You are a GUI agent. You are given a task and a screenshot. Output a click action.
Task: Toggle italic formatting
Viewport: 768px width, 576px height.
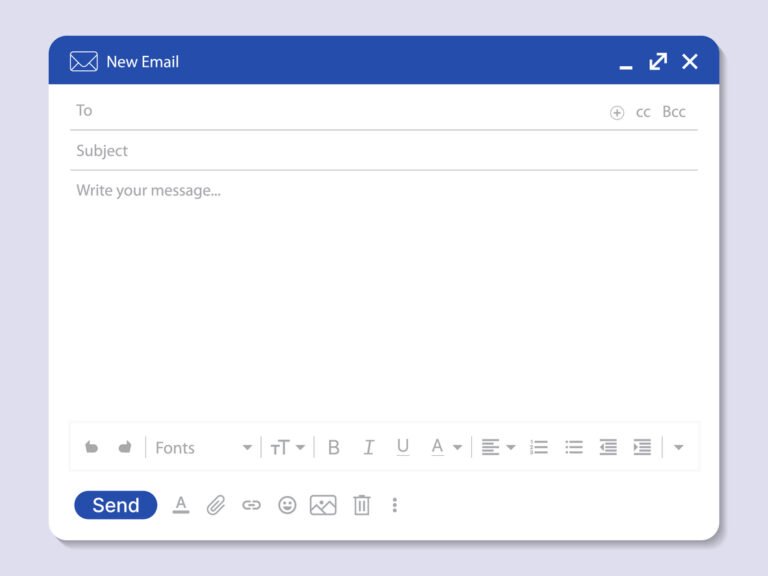click(368, 447)
